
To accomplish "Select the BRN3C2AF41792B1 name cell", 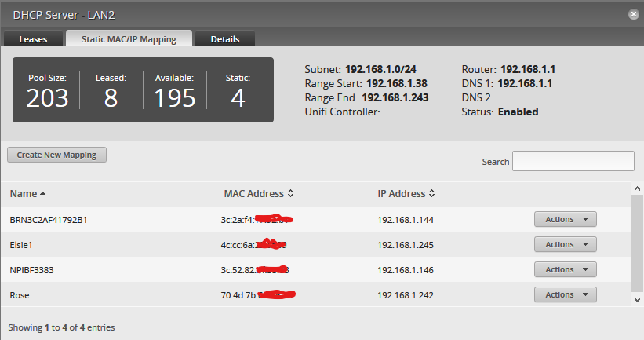I will click(x=49, y=220).
